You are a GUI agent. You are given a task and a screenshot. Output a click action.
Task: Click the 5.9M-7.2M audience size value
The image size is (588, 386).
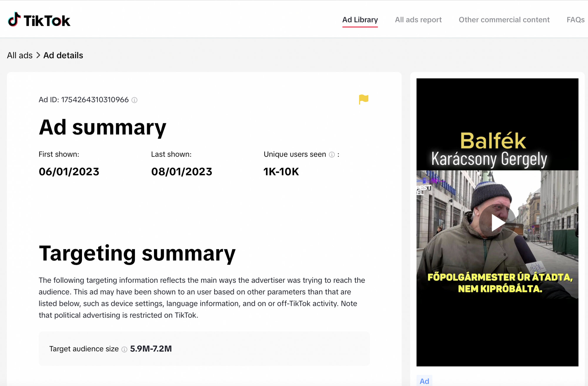click(151, 349)
